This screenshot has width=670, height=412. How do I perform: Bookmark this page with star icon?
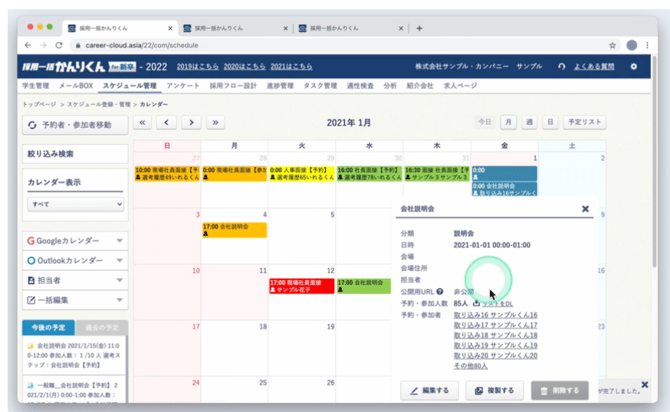(x=611, y=45)
